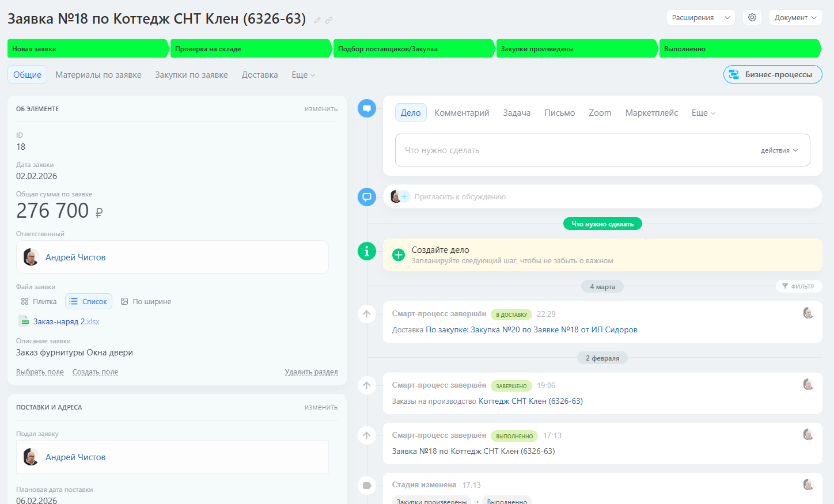Open the Материалы по заявке tab
This screenshot has height=504, width=834.
(98, 75)
